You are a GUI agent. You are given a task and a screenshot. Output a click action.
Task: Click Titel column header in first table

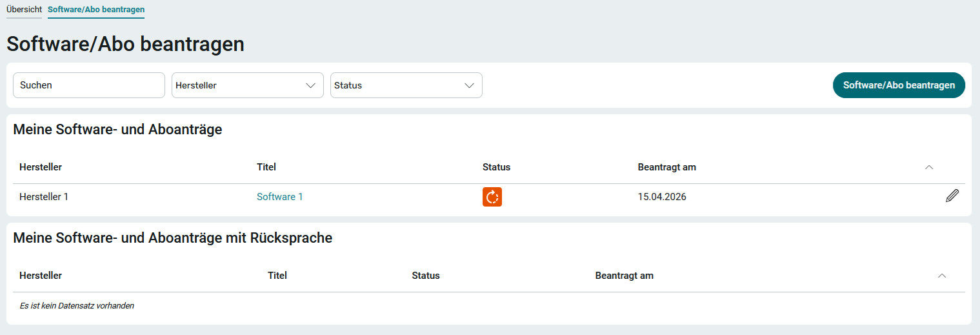266,167
